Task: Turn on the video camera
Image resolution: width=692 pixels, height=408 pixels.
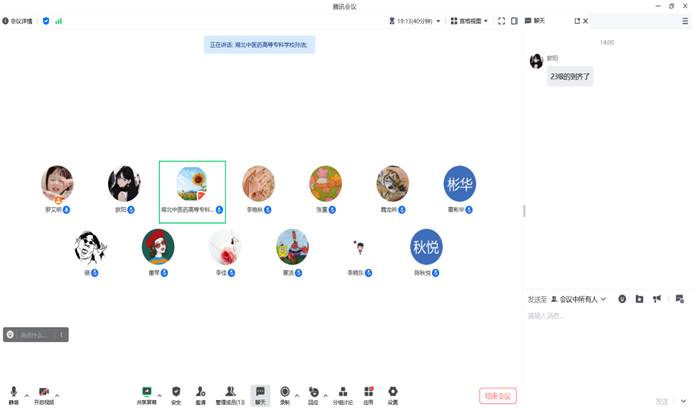Action: tap(44, 395)
